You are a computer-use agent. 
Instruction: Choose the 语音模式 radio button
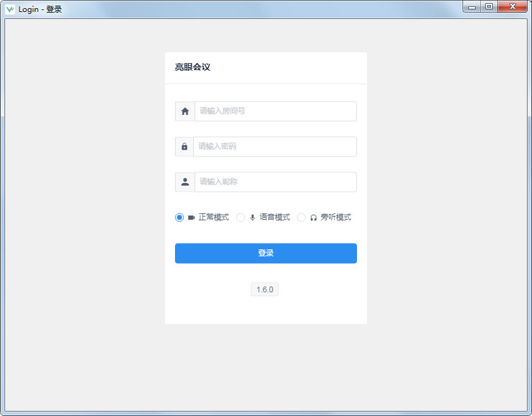[x=241, y=217]
